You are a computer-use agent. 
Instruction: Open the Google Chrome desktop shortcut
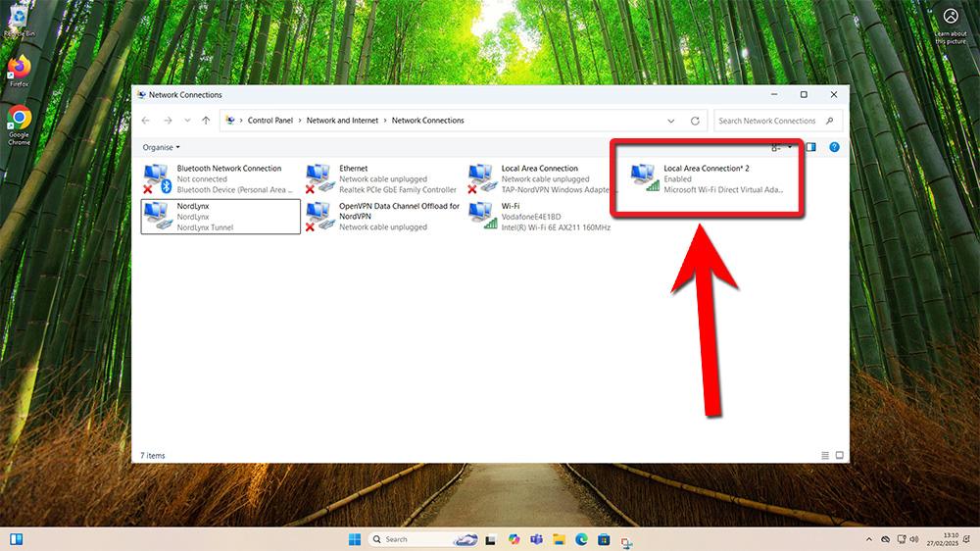tap(20, 125)
